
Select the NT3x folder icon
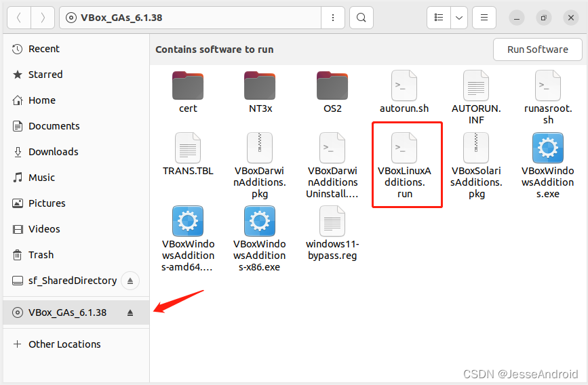pyautogui.click(x=260, y=85)
